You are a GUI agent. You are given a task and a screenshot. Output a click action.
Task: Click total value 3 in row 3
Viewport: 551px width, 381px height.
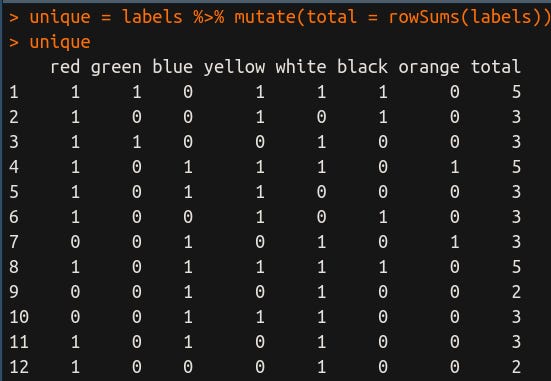tap(516, 142)
